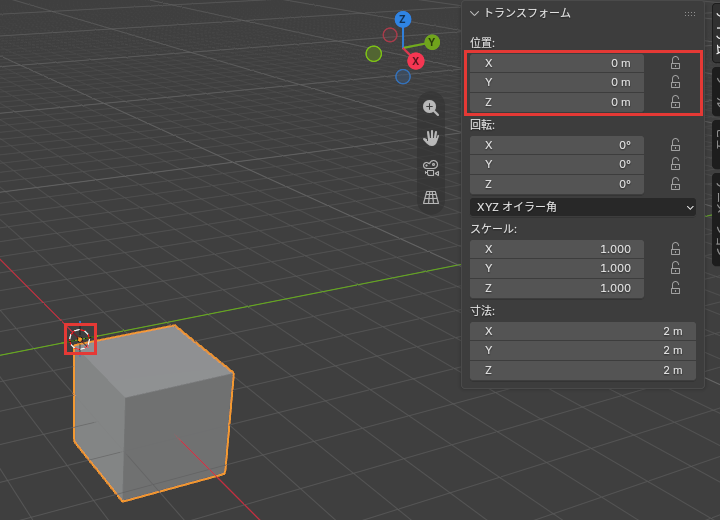Open the XYZ オイラー角 rotation mode dropdown
720x520 pixels.
(x=583, y=207)
